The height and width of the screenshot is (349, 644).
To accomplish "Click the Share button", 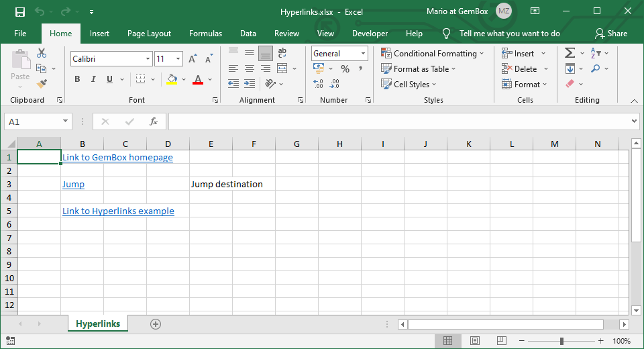I will click(x=611, y=34).
